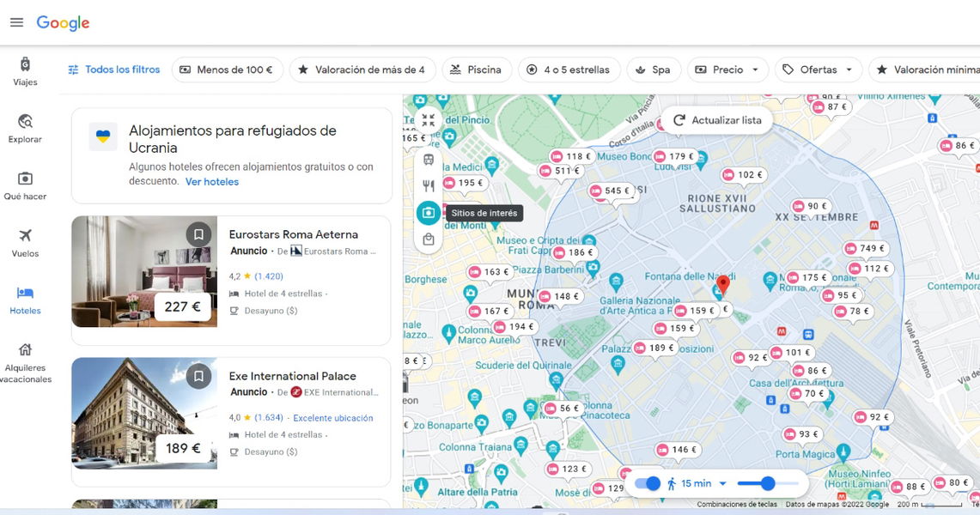Select Colonna Marco Aurelio map marker
This screenshot has width=980, height=515.
point(448,333)
